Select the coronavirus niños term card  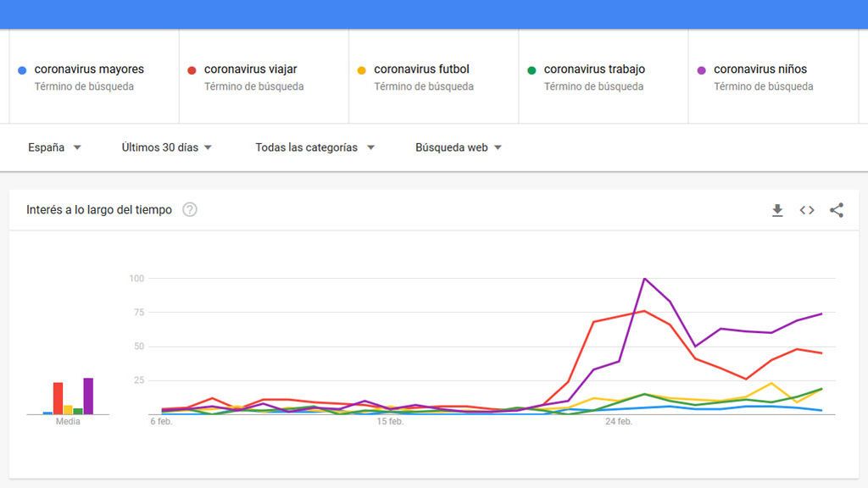(x=773, y=76)
